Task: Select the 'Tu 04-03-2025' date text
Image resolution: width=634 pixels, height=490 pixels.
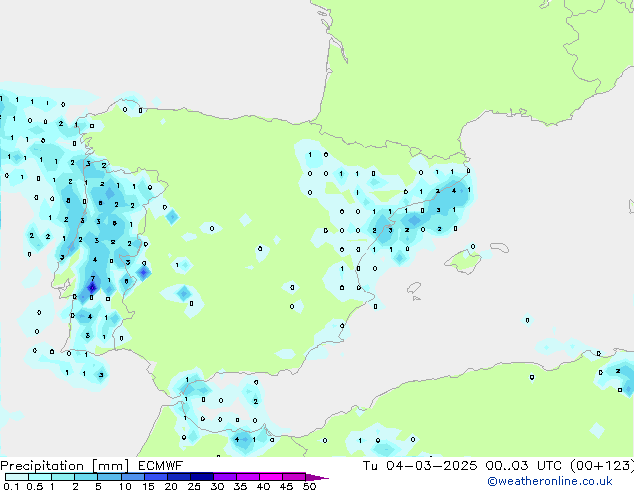Action: 420,466
